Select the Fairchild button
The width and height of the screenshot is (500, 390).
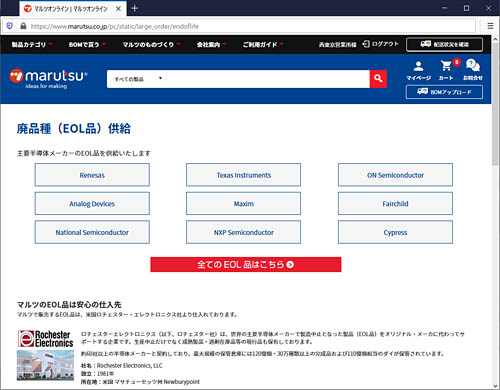point(395,203)
